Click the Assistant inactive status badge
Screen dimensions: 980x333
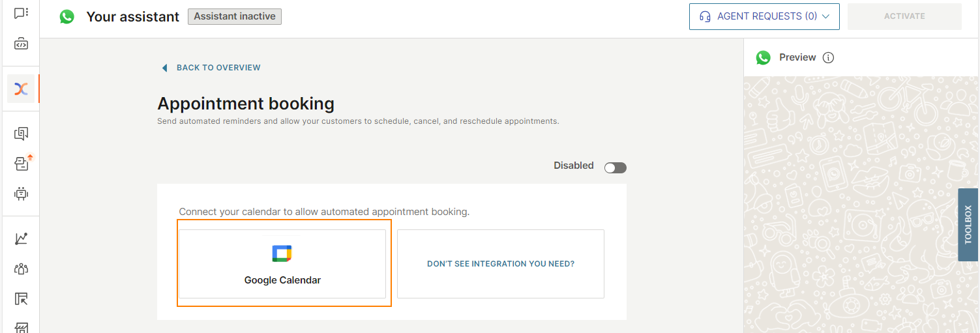pos(235,16)
